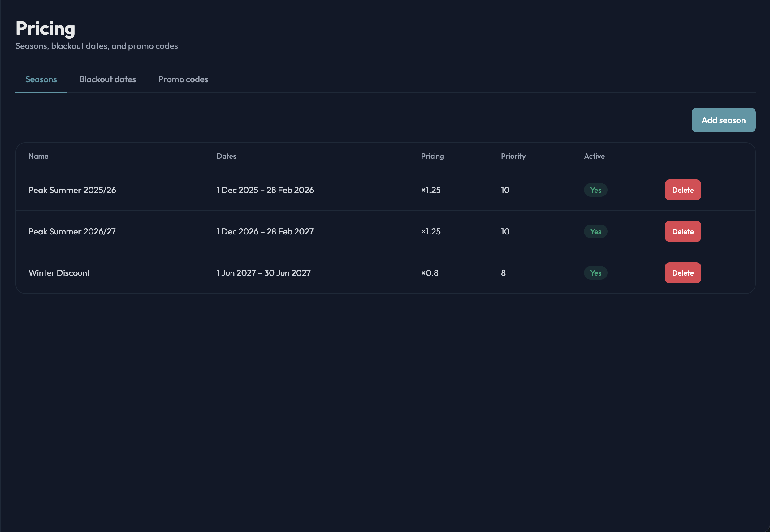Click priority 10 in Peak Summer 2026/27 row
The width and height of the screenshot is (770, 532).
click(505, 231)
